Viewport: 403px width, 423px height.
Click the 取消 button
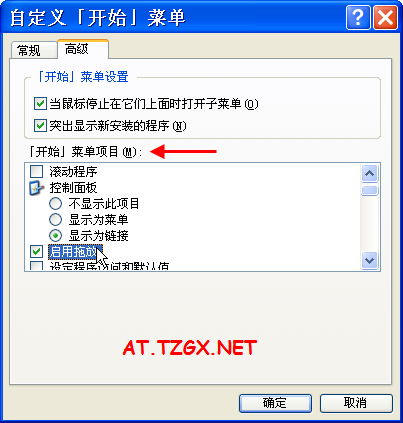click(356, 403)
